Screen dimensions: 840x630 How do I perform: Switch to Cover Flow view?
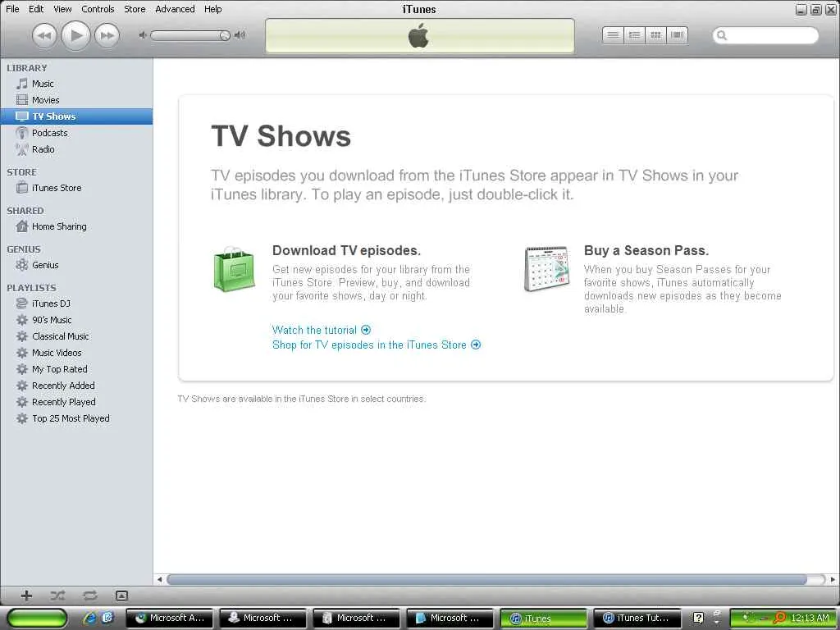(677, 35)
